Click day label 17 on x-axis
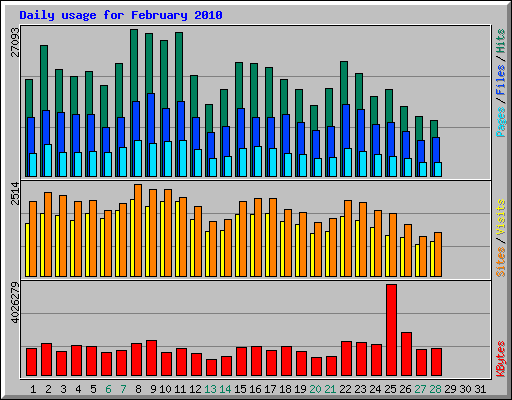 click(x=270, y=389)
